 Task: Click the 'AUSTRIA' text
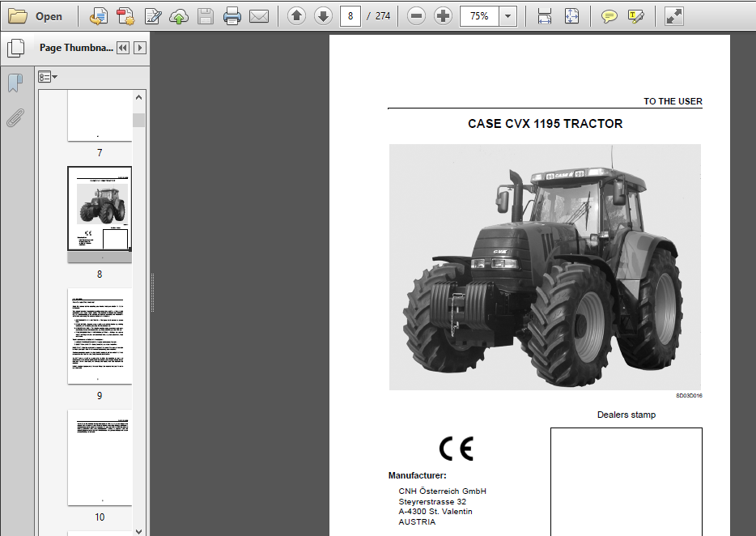point(417,522)
